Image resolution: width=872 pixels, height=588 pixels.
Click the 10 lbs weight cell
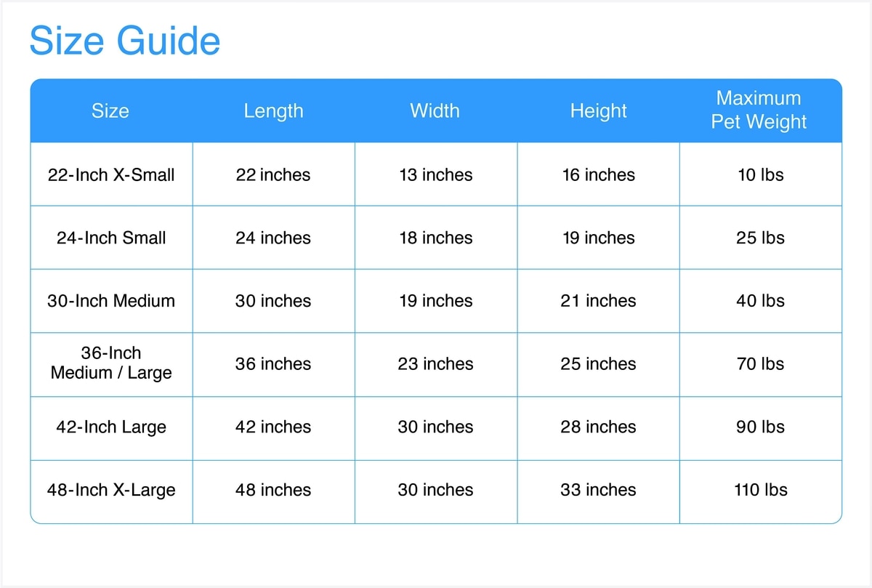tap(760, 175)
